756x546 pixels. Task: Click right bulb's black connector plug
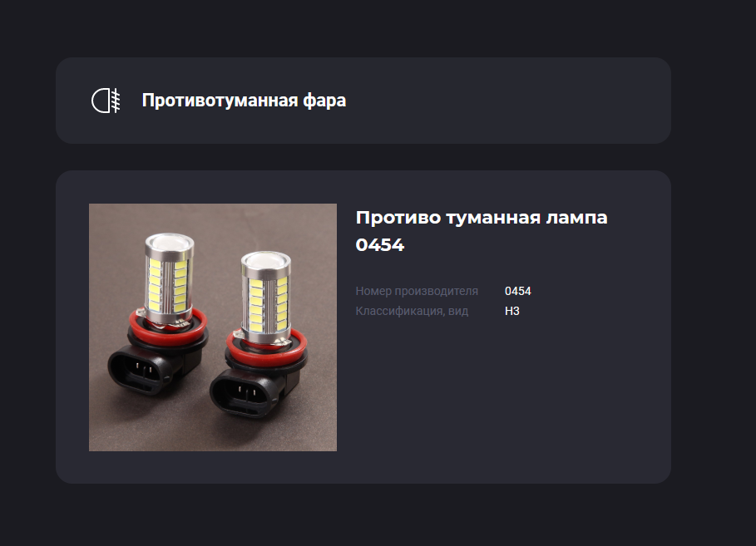[x=243, y=393]
